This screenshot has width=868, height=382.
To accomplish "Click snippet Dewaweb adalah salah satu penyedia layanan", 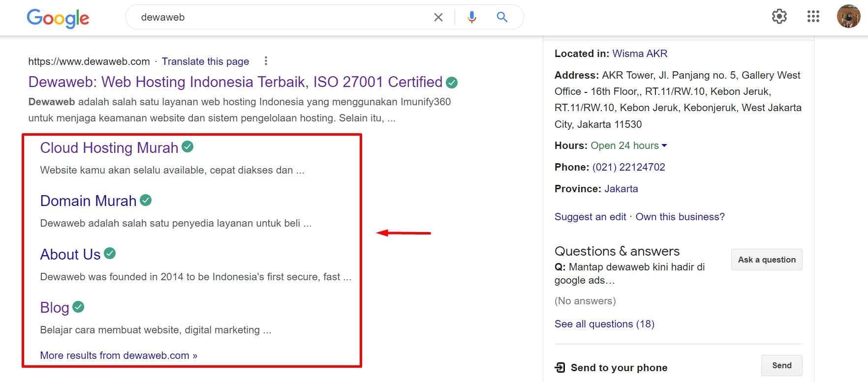I will click(x=176, y=223).
